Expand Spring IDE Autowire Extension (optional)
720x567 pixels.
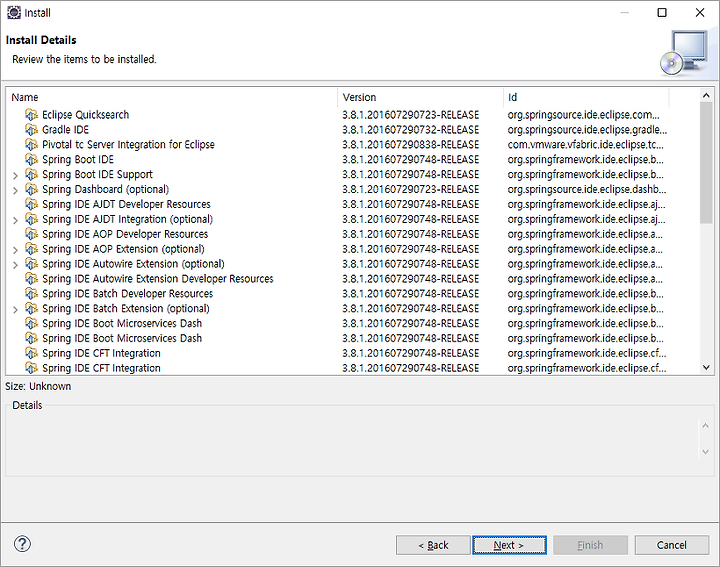click(x=15, y=265)
